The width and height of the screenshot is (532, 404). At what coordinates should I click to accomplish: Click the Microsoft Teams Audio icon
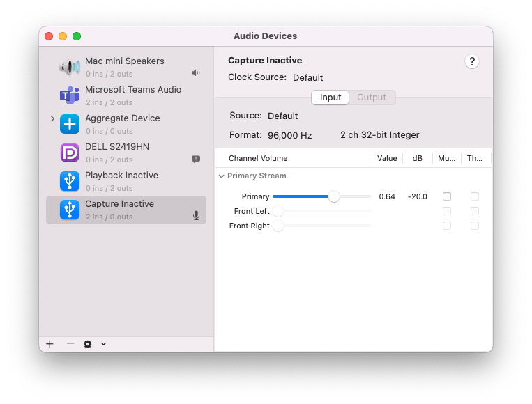click(70, 95)
